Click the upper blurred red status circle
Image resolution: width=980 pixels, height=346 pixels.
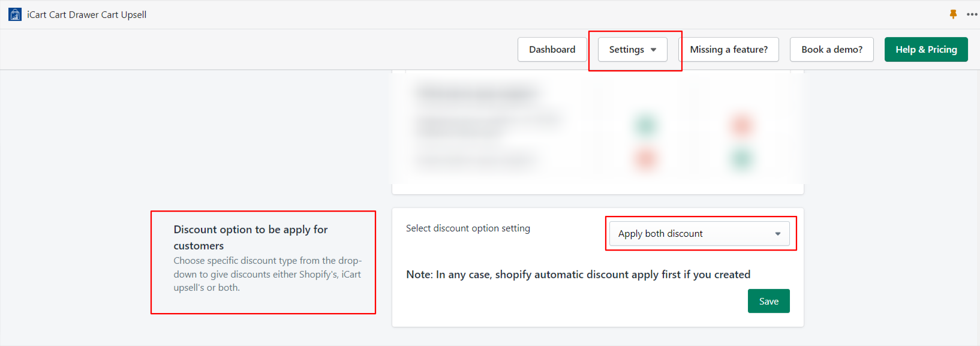point(742,125)
